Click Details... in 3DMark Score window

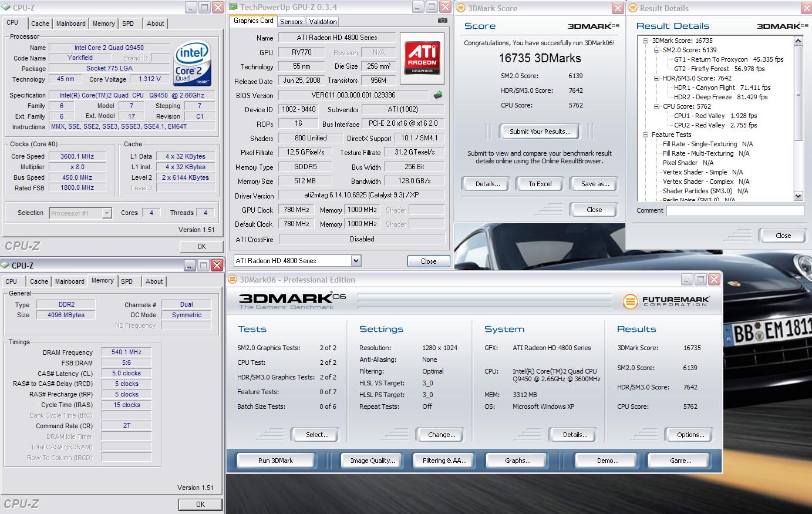(x=487, y=184)
